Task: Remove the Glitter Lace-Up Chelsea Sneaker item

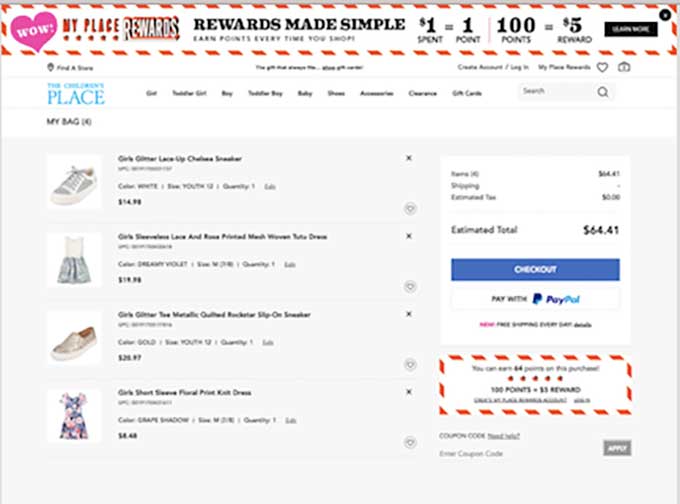Action: [x=409, y=158]
